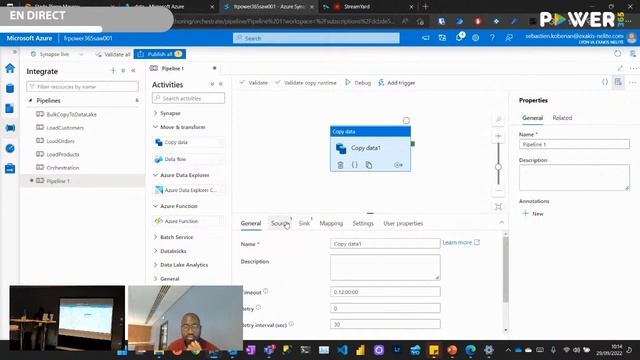Open the User properties tab

[403, 223]
